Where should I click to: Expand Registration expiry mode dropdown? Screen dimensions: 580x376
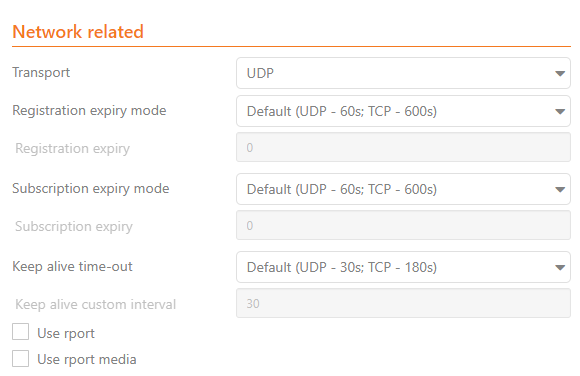[x=403, y=111]
